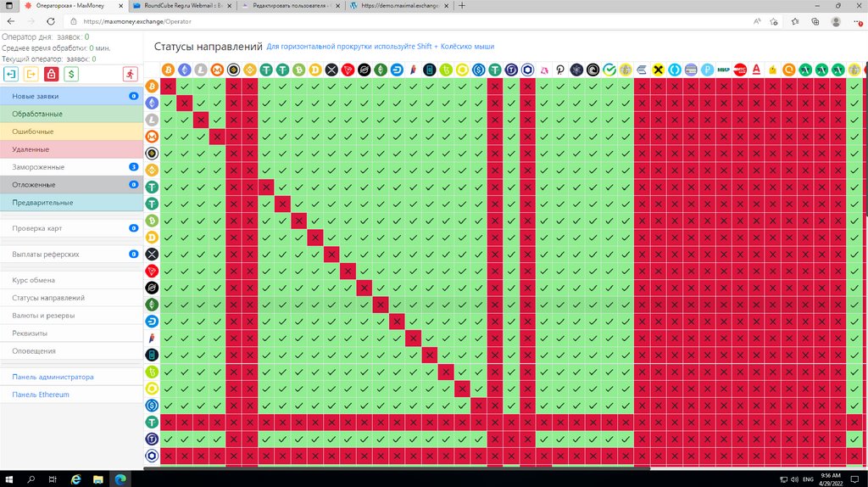
Task: Open Выплаты реферских page
Action: (x=71, y=254)
